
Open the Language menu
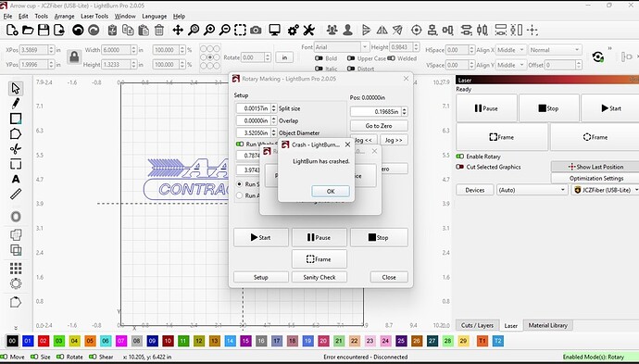point(154,17)
